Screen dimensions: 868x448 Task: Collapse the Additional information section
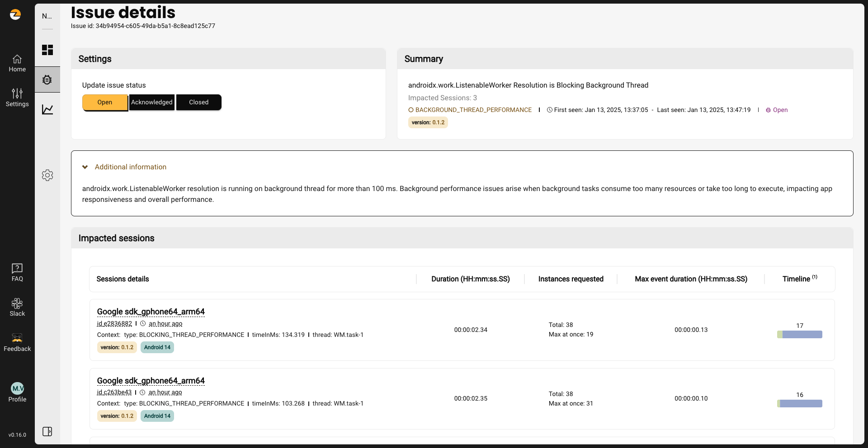85,167
